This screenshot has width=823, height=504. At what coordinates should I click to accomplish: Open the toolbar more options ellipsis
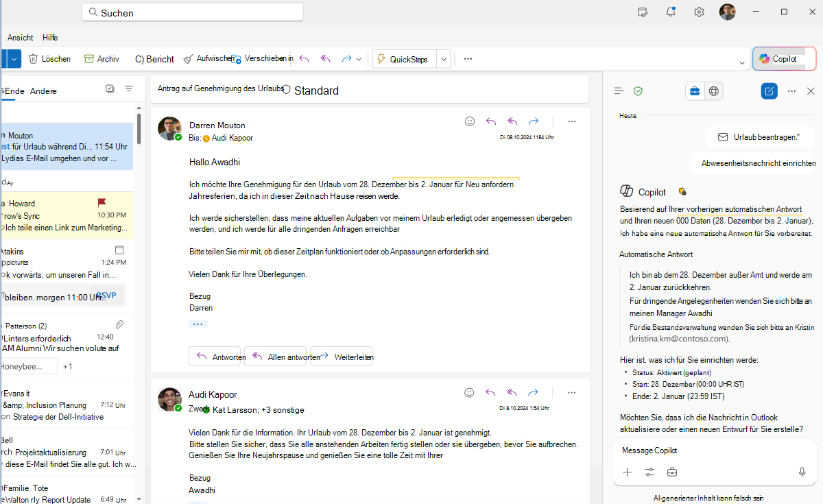(468, 59)
